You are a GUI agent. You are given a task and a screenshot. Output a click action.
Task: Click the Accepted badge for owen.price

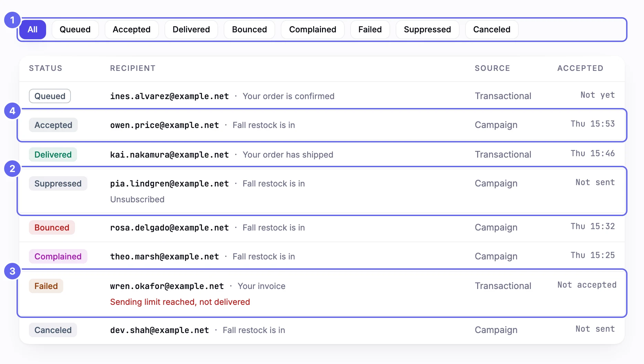pos(53,125)
